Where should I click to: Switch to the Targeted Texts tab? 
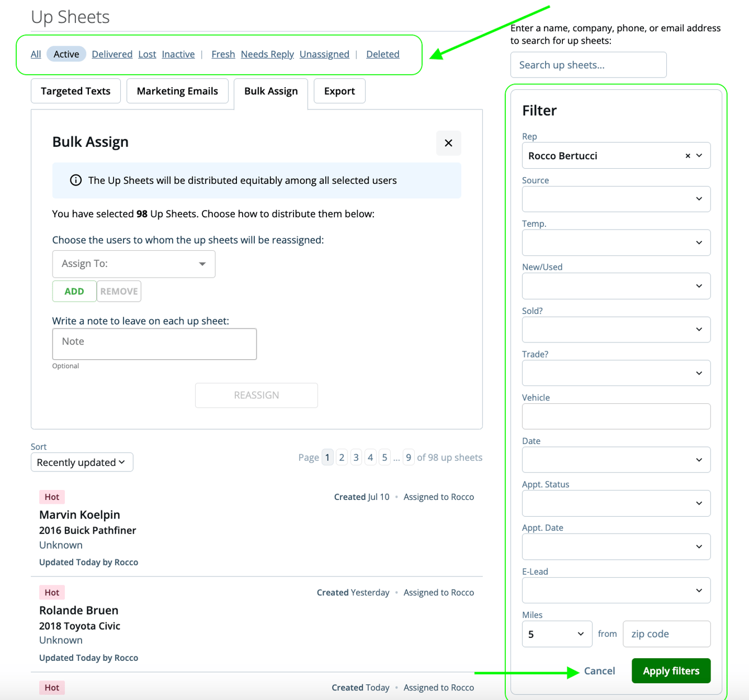coord(75,91)
